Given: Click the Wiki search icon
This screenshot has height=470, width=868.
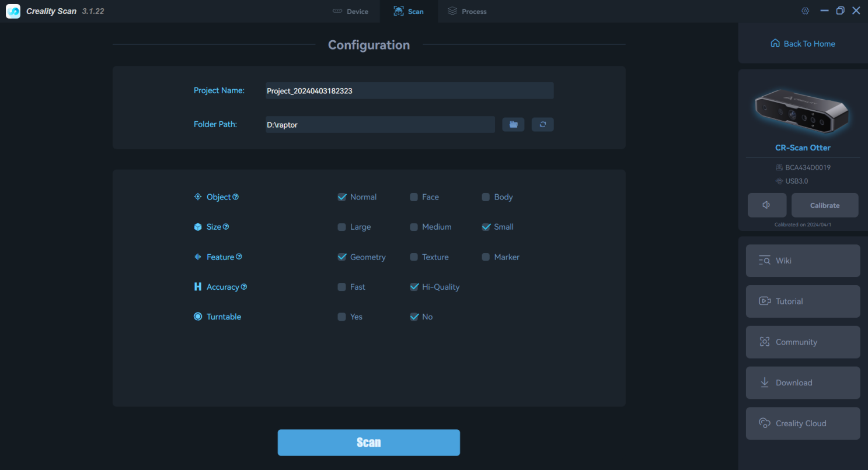Looking at the screenshot, I should pyautogui.click(x=765, y=261).
